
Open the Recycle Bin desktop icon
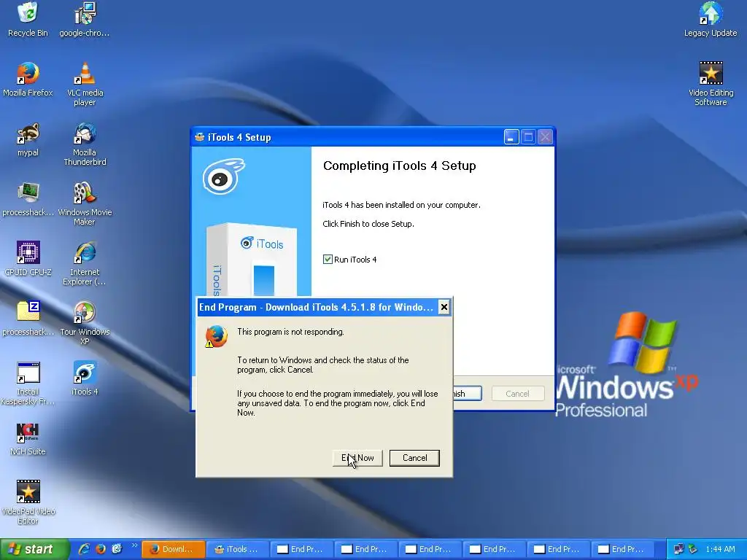point(28,20)
